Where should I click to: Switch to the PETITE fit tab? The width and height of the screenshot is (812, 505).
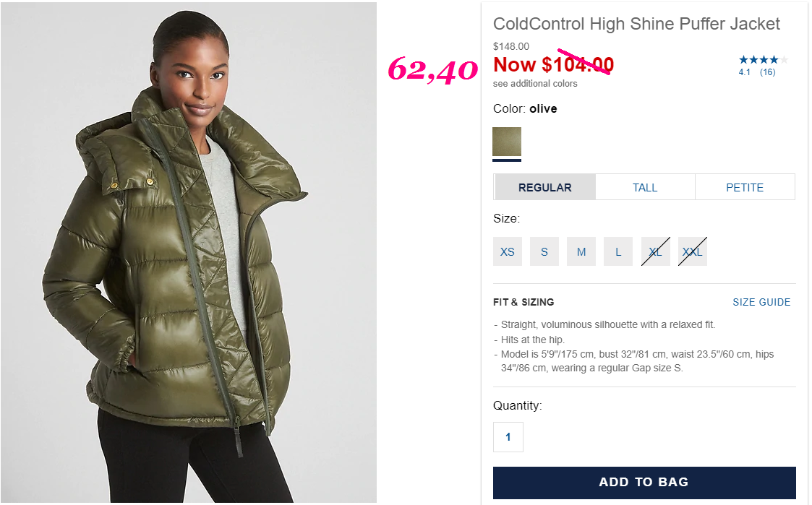click(x=745, y=187)
